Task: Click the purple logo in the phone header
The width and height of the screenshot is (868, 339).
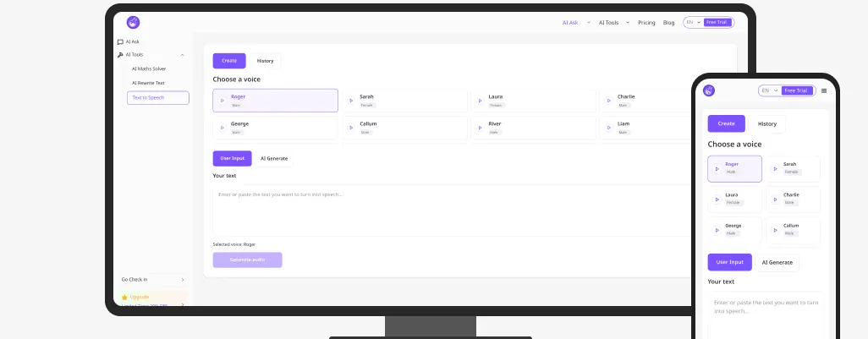Action: pyautogui.click(x=709, y=90)
